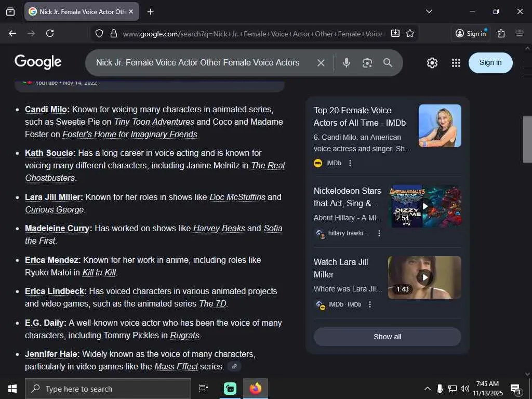The width and height of the screenshot is (532, 399).
Task: Click the Windows taskbar search box
Action: (x=108, y=389)
